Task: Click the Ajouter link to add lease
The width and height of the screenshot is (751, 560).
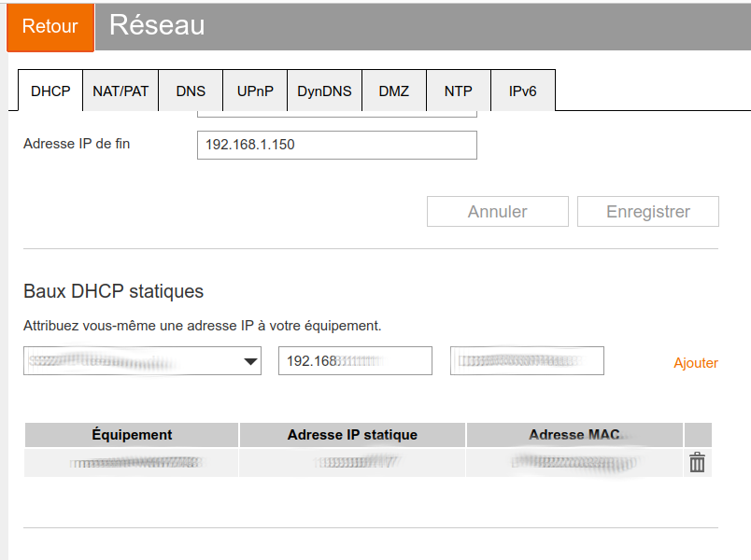Action: [x=696, y=363]
